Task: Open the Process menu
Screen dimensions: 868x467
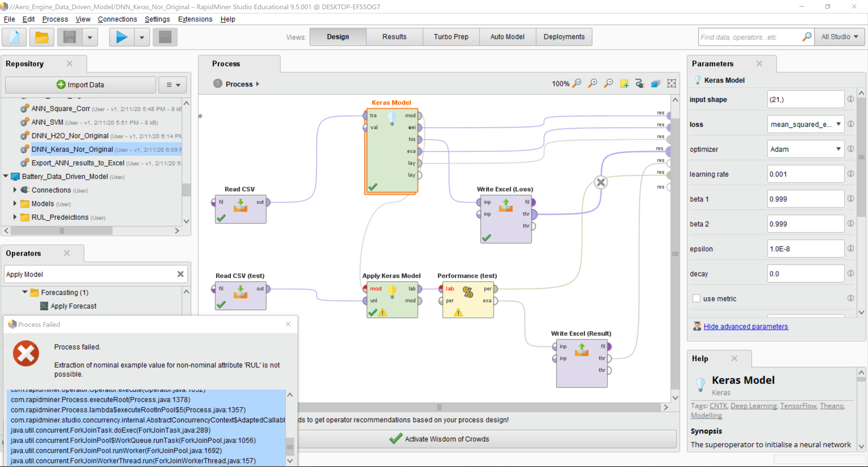Action: pos(55,19)
